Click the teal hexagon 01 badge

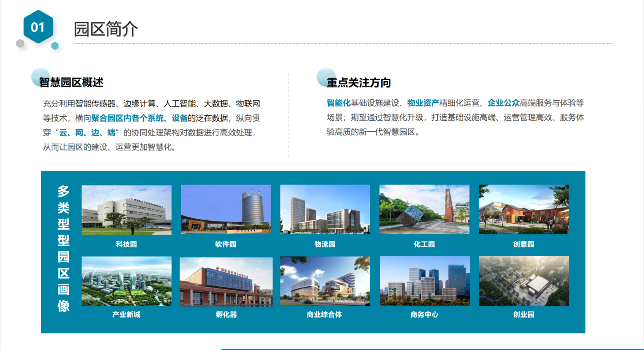pyautogui.click(x=38, y=27)
